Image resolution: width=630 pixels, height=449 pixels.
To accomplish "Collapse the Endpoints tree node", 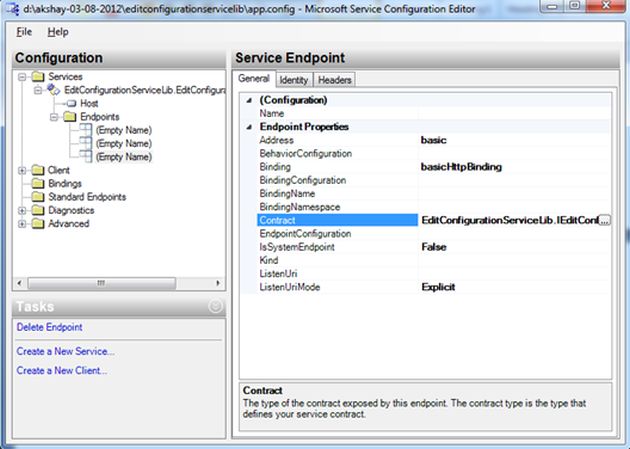I will (54, 117).
